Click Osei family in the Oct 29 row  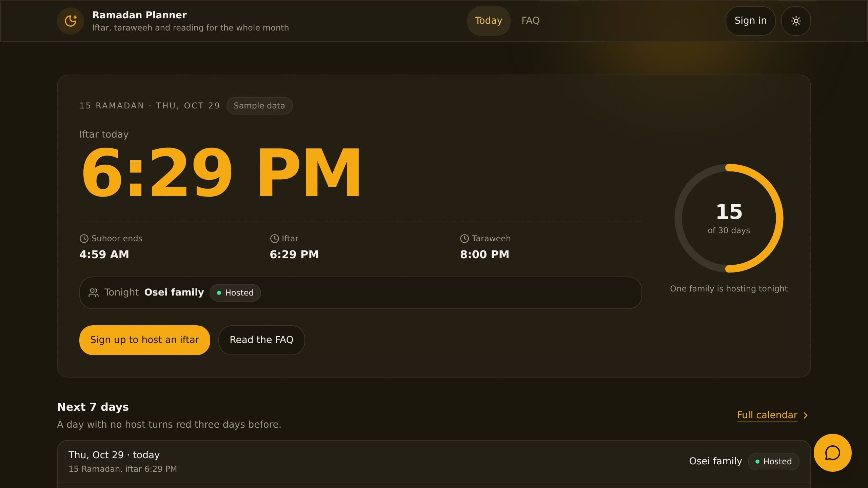pyautogui.click(x=715, y=461)
